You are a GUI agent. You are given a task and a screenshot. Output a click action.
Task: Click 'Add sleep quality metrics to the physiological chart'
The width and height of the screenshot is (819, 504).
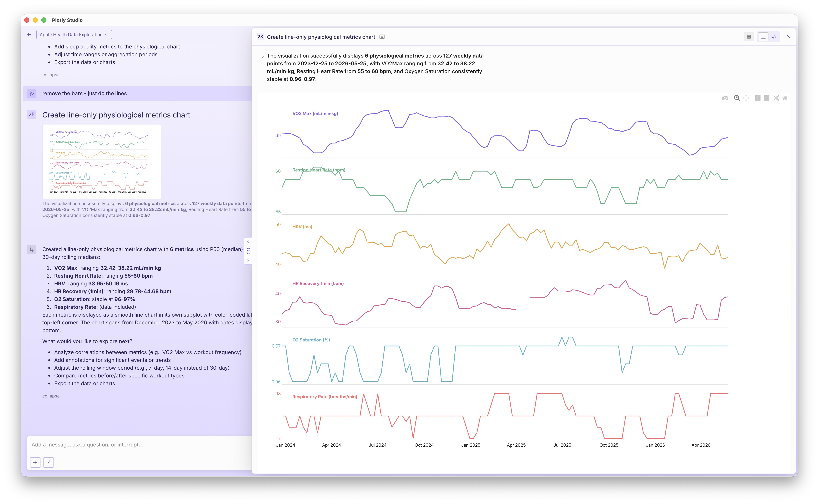(x=117, y=47)
